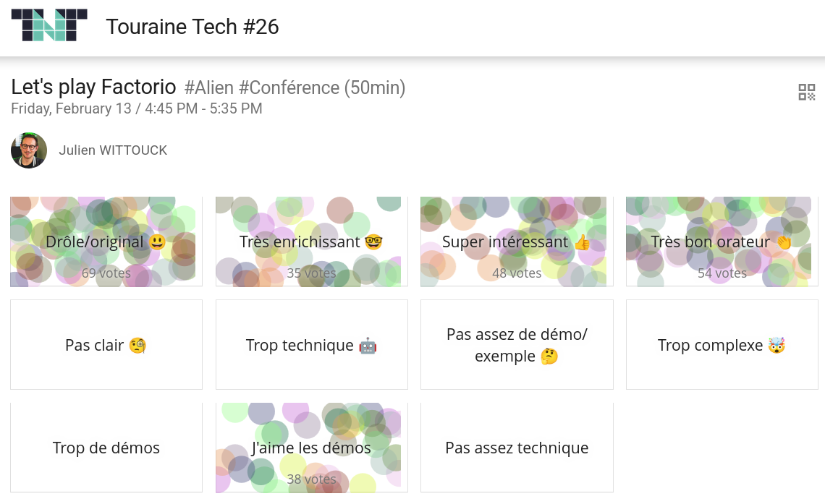This screenshot has height=504, width=825.
Task: Click the Friday, February 13 schedule time
Action: coord(136,109)
